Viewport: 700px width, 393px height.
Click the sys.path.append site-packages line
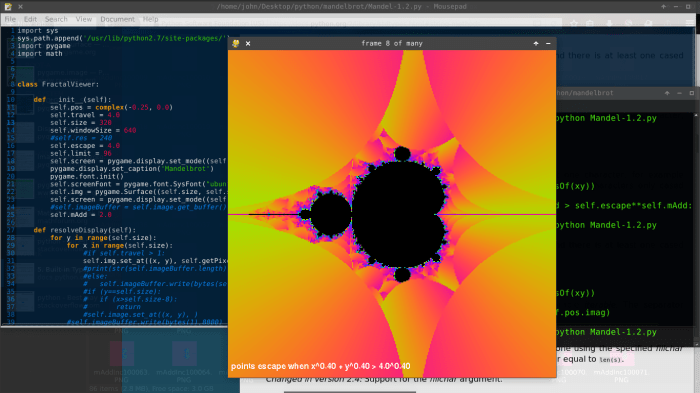123,38
